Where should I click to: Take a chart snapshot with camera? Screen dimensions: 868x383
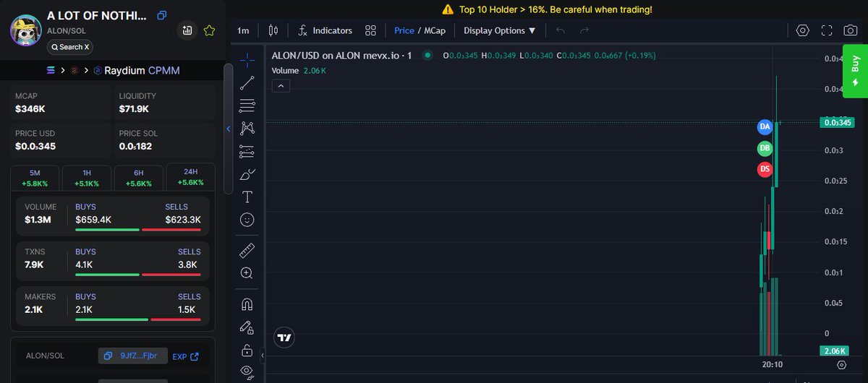point(851,30)
